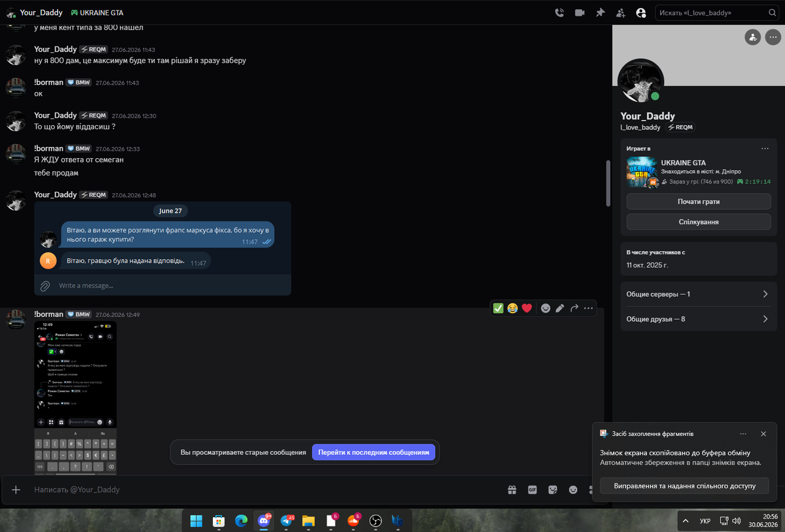React with the laughing-crying emoji

click(x=513, y=308)
